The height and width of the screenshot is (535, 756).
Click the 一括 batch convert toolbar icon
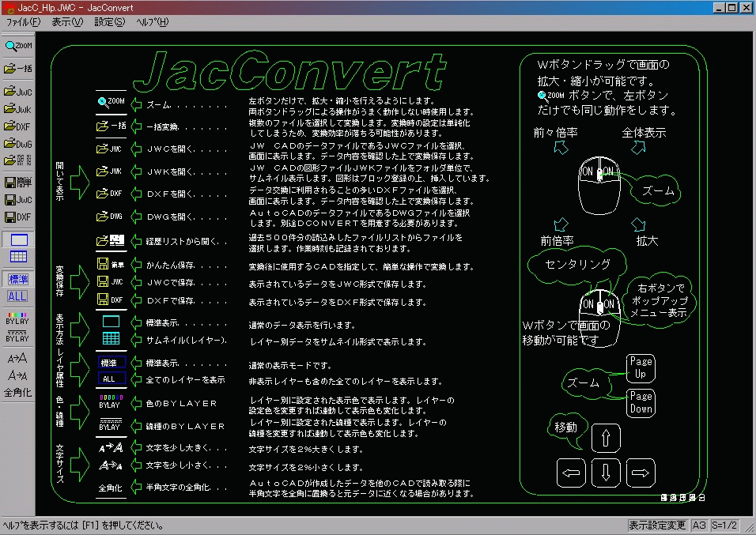coord(18,69)
